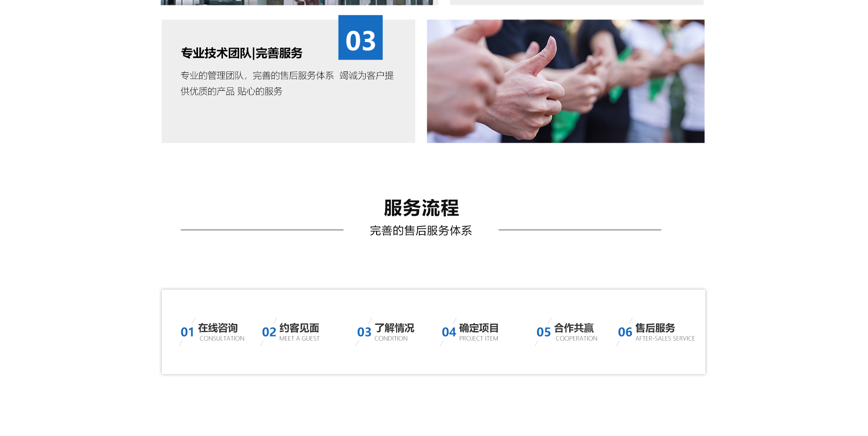The width and height of the screenshot is (868, 436).
Task: Click the subtitle 完善的售后服务体系
Action: 421,231
